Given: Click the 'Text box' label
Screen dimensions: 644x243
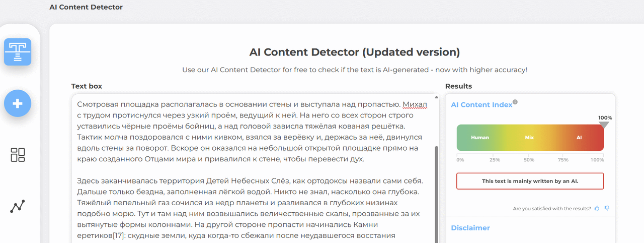Looking at the screenshot, I should pyautogui.click(x=87, y=86).
